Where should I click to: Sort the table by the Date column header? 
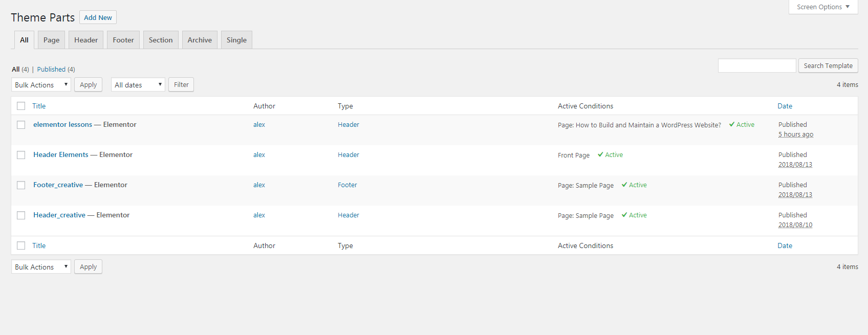click(x=785, y=106)
